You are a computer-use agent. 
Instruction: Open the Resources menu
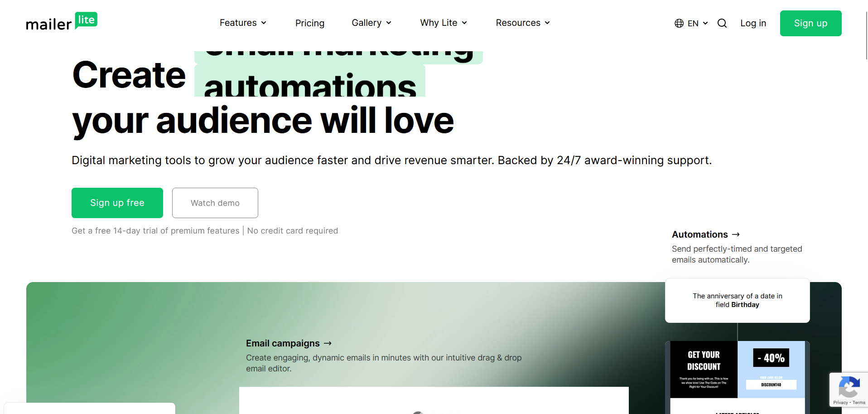(523, 23)
